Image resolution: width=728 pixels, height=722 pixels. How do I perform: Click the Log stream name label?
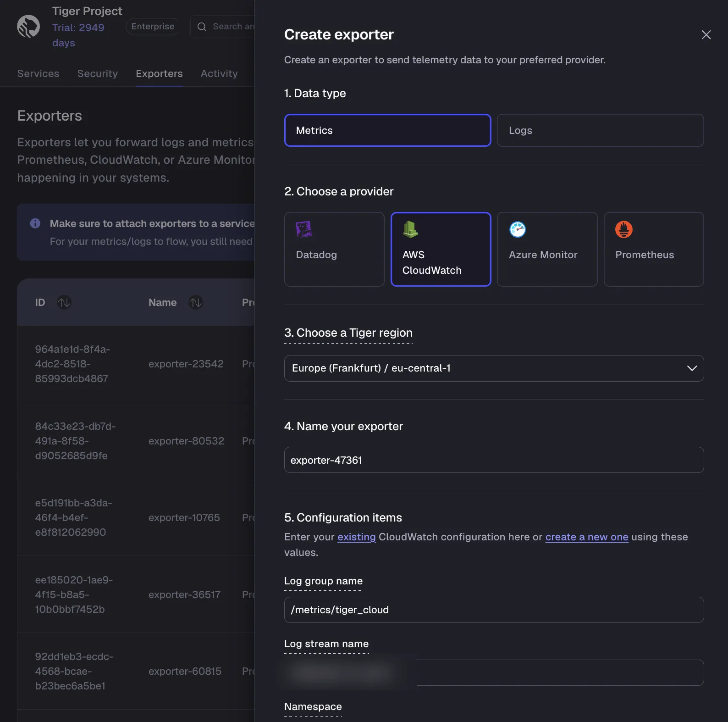tap(326, 644)
